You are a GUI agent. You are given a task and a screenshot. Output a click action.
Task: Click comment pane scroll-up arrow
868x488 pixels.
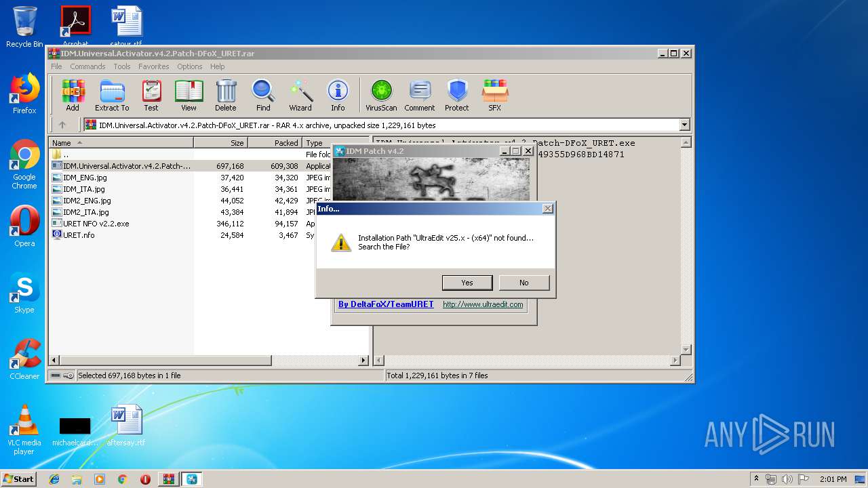click(x=686, y=142)
